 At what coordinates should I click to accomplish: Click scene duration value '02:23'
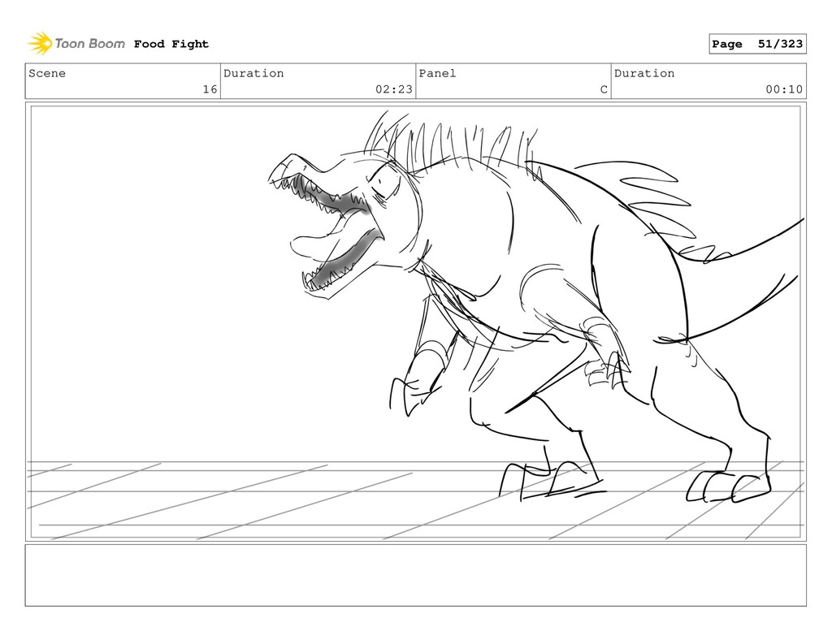coord(394,89)
